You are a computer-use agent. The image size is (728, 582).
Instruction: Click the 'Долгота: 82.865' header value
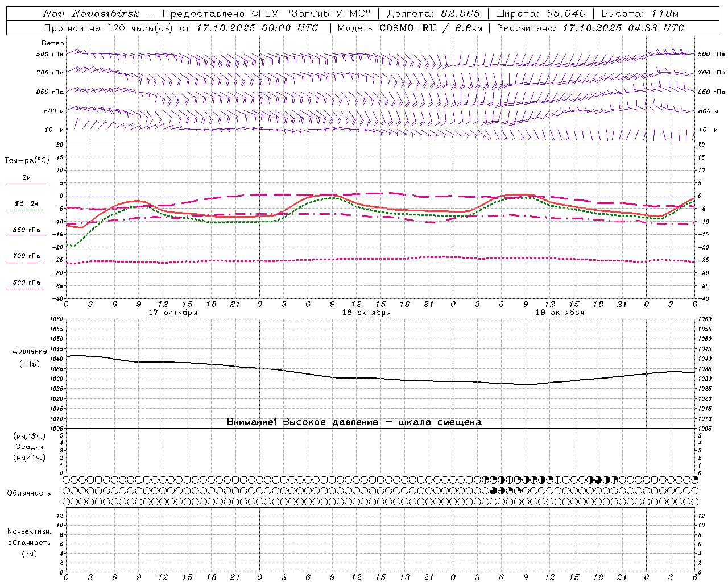point(433,14)
